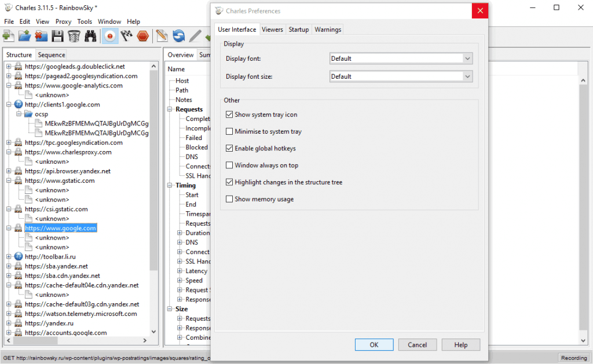Close the Charles Preferences dialog
This screenshot has width=593, height=364.
pyautogui.click(x=480, y=10)
